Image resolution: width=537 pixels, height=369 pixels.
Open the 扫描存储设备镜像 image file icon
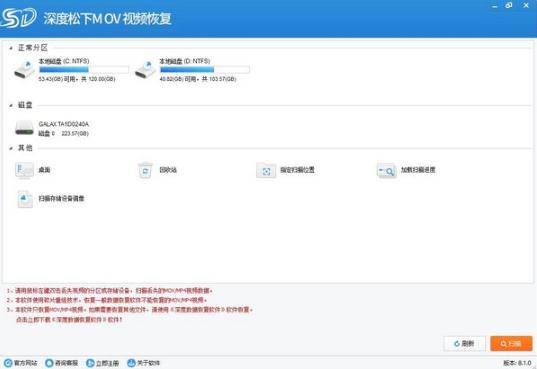tap(25, 199)
